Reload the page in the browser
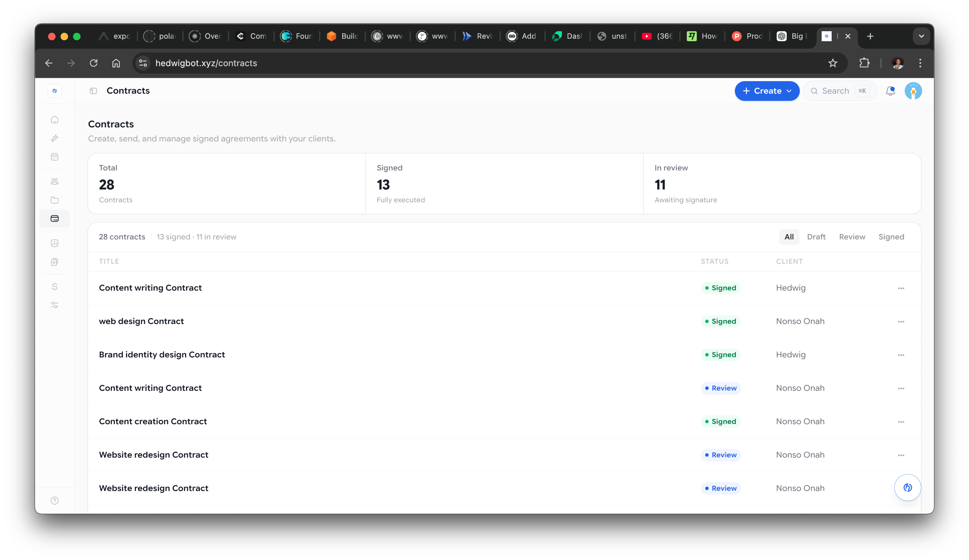969x560 pixels. point(93,63)
